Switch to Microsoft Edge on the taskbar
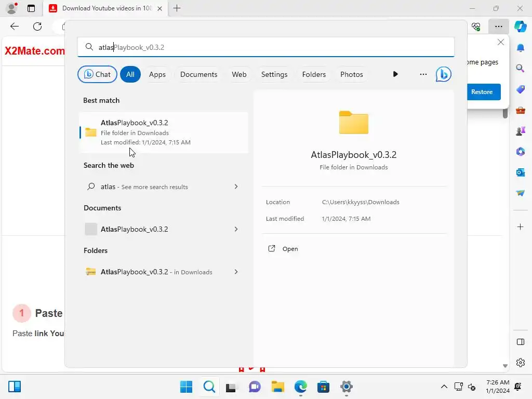Viewport: 532px width, 399px height. (x=301, y=387)
